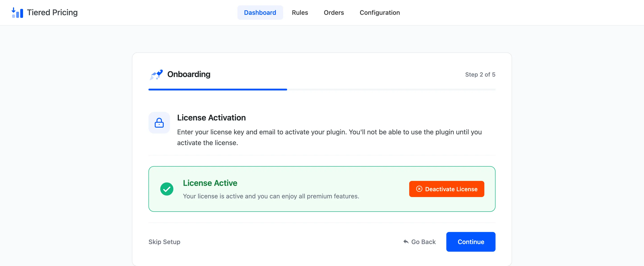
Task: Click the Deactivate License button
Action: pos(447,189)
